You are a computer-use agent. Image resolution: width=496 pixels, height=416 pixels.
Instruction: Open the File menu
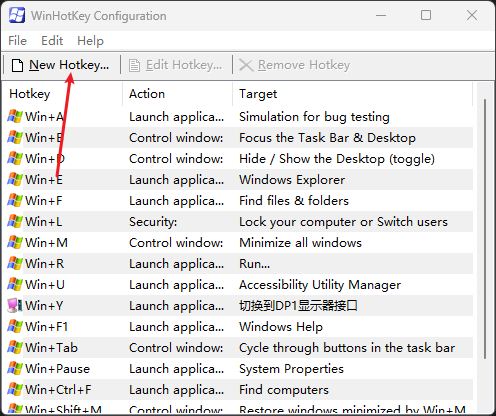pos(17,41)
